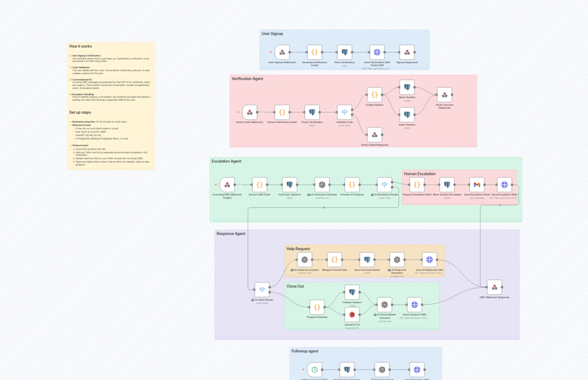
Task: Select the AI Intent Router node
Action: [262, 290]
